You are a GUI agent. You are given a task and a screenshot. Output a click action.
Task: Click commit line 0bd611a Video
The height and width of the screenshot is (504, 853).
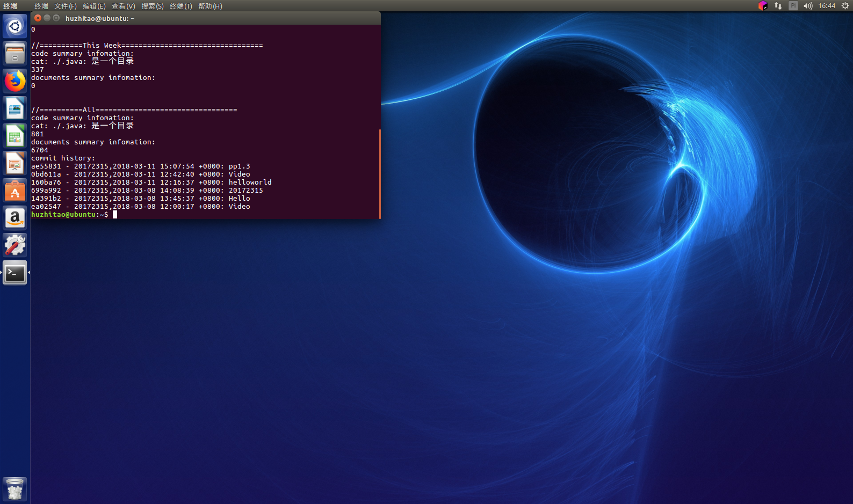click(141, 174)
